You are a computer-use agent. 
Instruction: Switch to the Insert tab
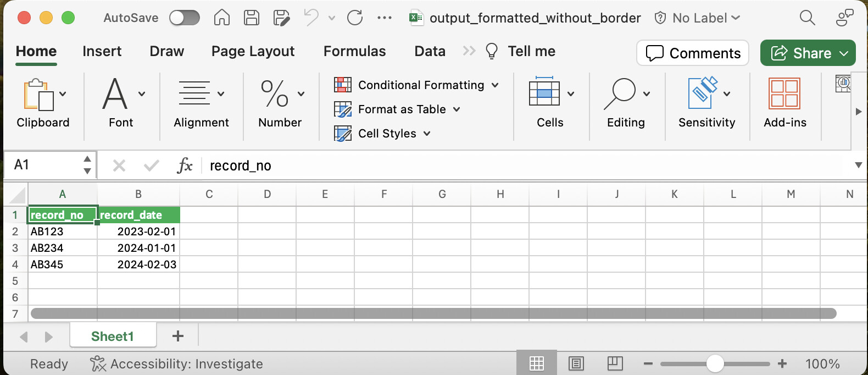pos(102,51)
